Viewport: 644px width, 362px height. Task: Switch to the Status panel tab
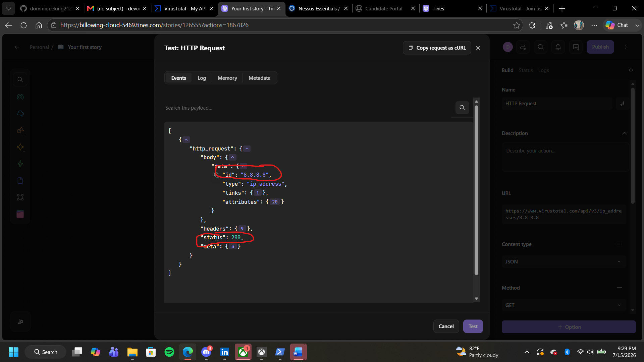point(526,70)
